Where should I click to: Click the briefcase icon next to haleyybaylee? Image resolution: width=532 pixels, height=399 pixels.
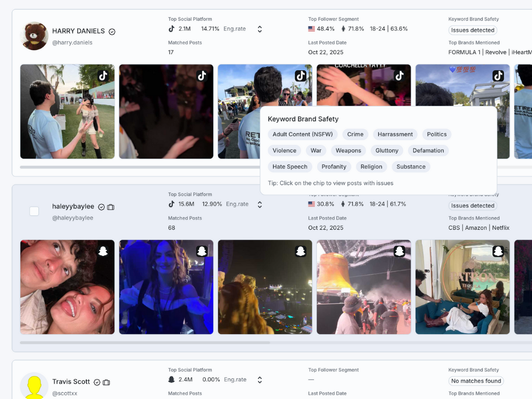pyautogui.click(x=111, y=207)
